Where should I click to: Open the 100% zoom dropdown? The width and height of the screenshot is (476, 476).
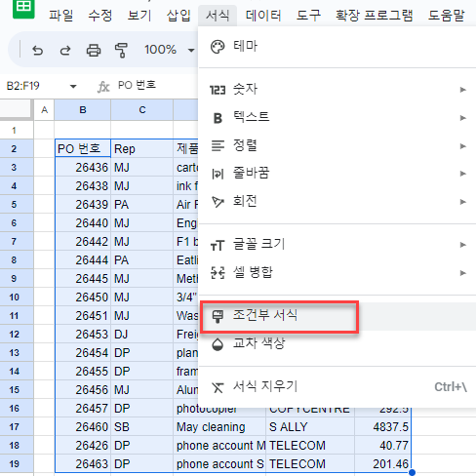(169, 50)
